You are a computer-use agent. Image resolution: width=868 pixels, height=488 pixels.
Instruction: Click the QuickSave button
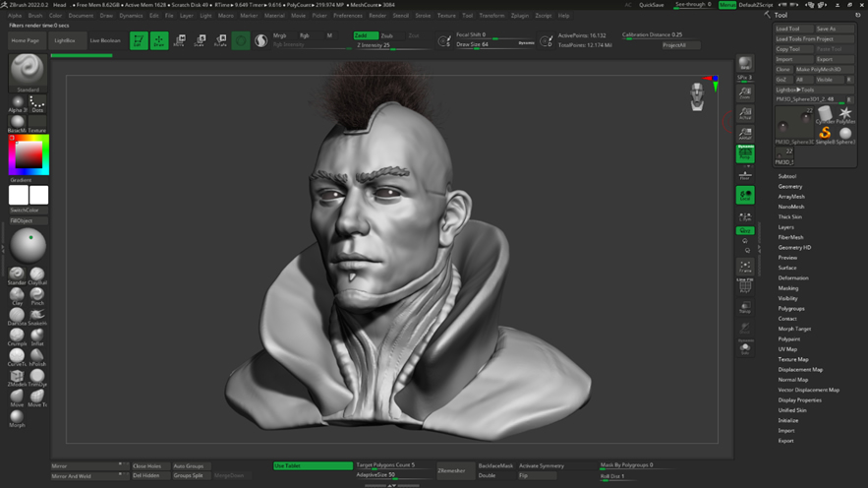tap(652, 5)
